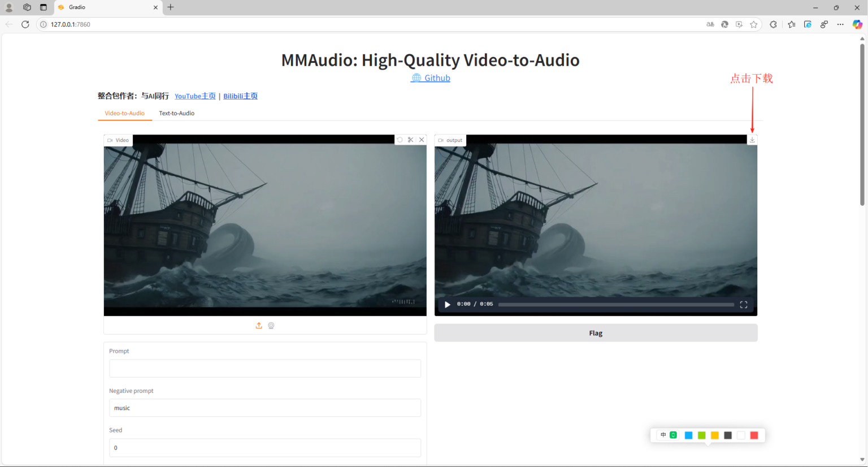This screenshot has height=467, width=868.
Task: Open the browser's Settings and more menu
Action: 840,24
